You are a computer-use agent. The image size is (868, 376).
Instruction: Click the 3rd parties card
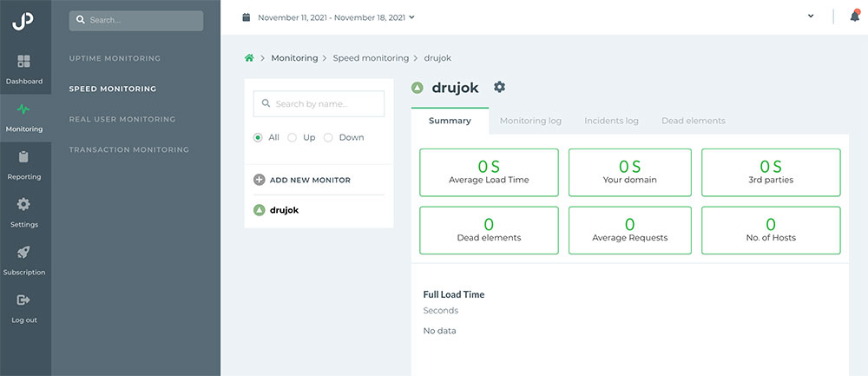771,172
